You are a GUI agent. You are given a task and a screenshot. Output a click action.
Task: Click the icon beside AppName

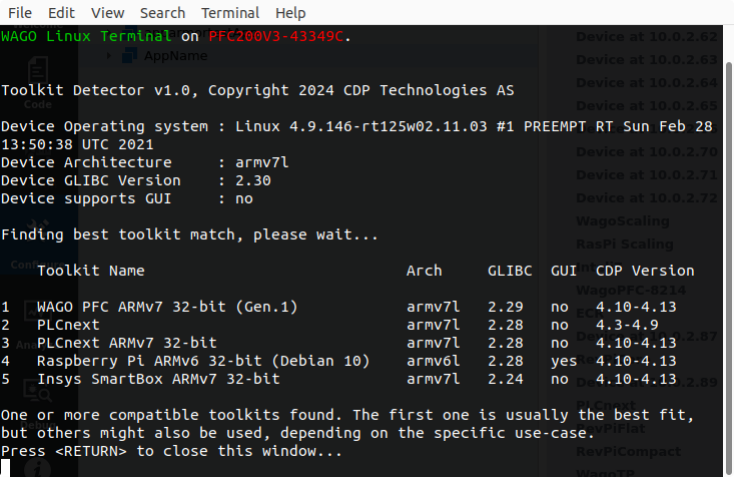(x=131, y=56)
